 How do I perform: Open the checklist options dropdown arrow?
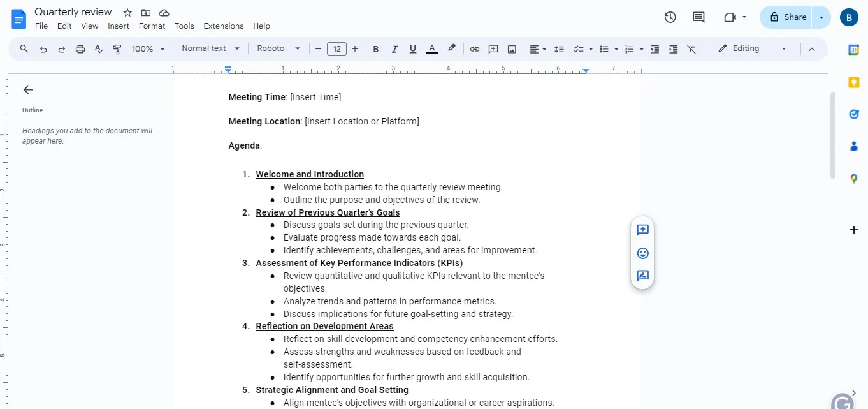pyautogui.click(x=591, y=49)
